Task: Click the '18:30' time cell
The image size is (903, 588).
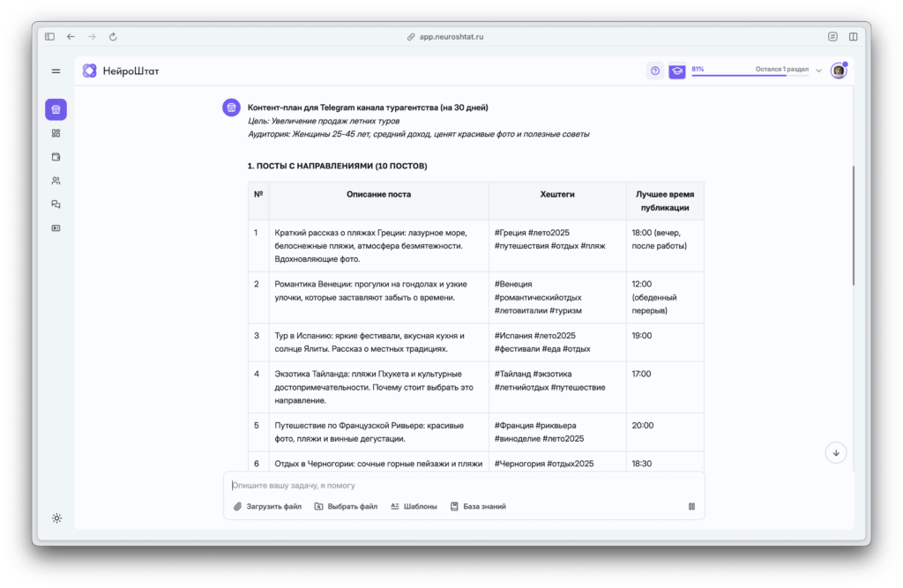Action: pos(665,462)
